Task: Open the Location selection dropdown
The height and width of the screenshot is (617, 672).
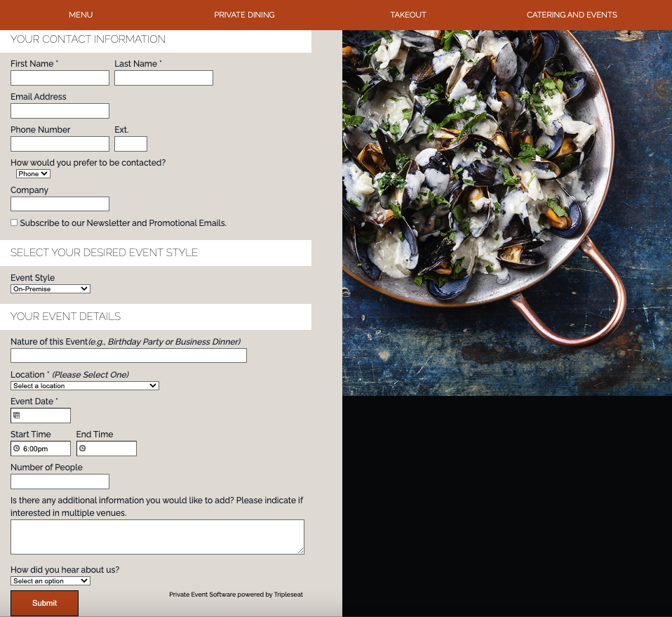Action: [x=84, y=385]
